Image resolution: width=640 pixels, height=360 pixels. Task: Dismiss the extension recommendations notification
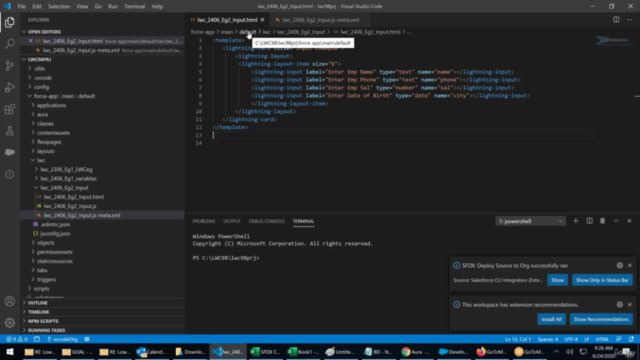click(x=630, y=304)
